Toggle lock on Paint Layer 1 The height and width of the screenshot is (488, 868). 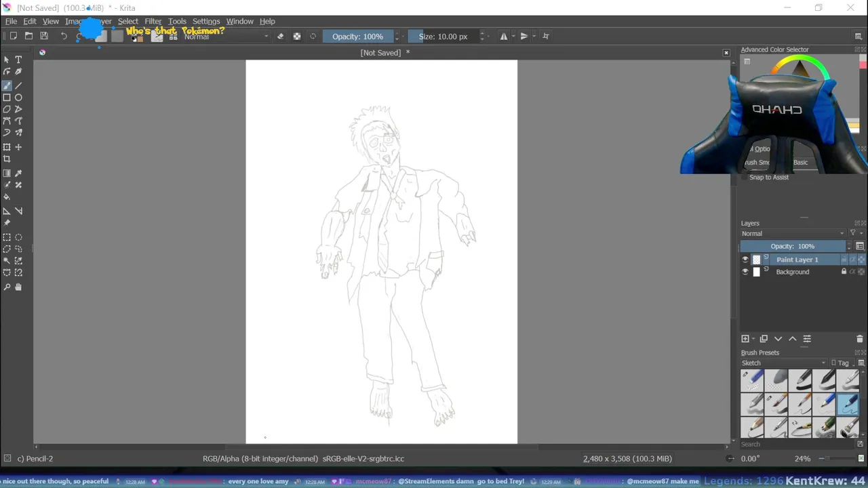click(x=844, y=260)
